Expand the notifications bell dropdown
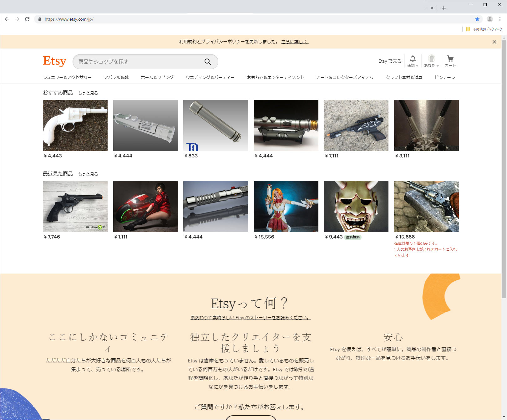The height and width of the screenshot is (420, 507). [x=413, y=61]
